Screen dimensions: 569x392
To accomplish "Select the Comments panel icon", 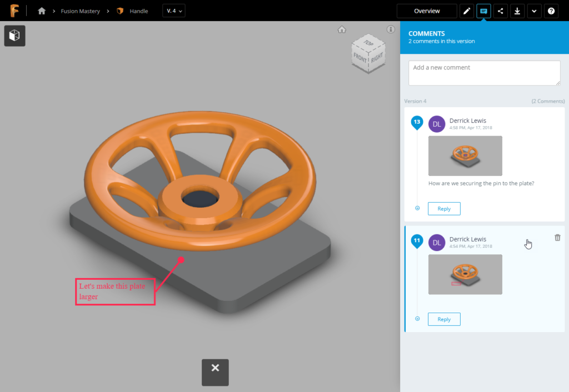I will click(483, 11).
